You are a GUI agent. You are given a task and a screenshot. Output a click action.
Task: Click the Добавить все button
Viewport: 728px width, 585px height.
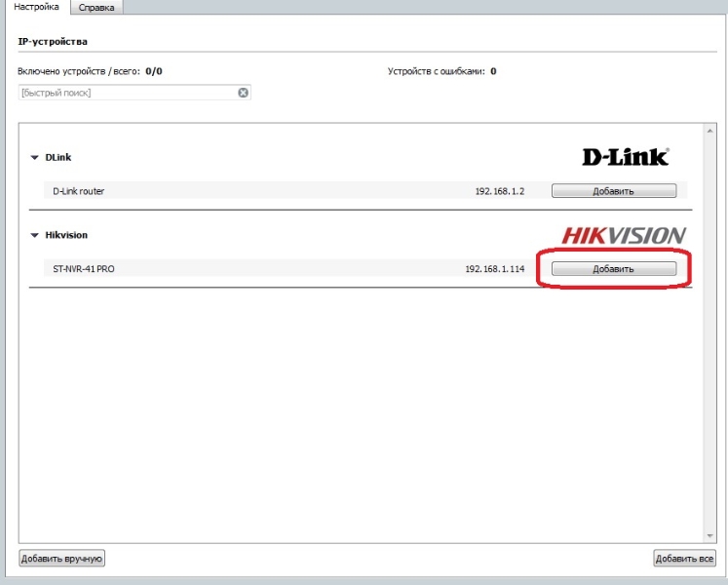click(x=684, y=558)
